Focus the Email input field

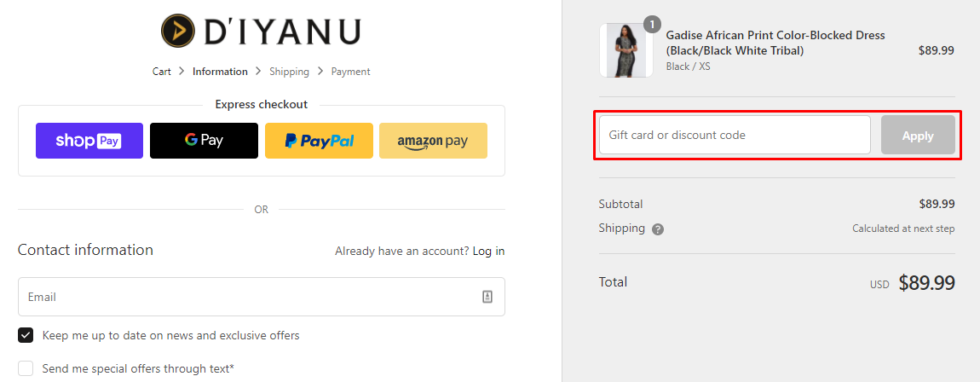(262, 297)
